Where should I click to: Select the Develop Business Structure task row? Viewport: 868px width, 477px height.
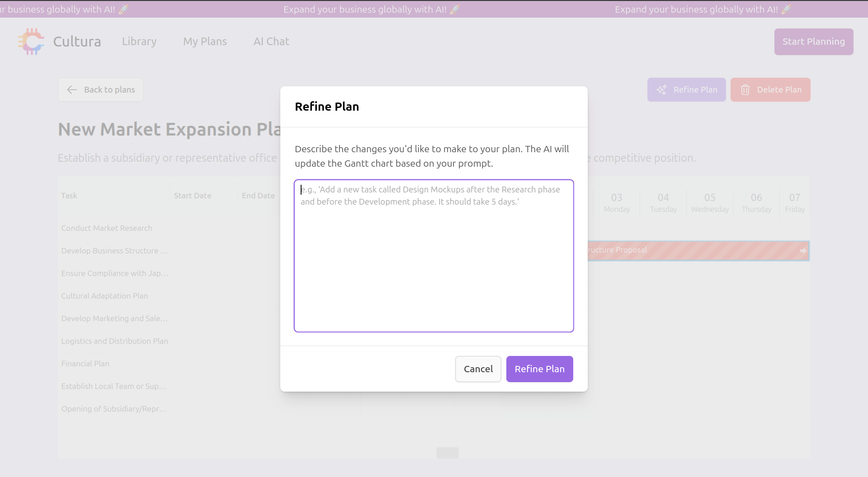coord(114,251)
